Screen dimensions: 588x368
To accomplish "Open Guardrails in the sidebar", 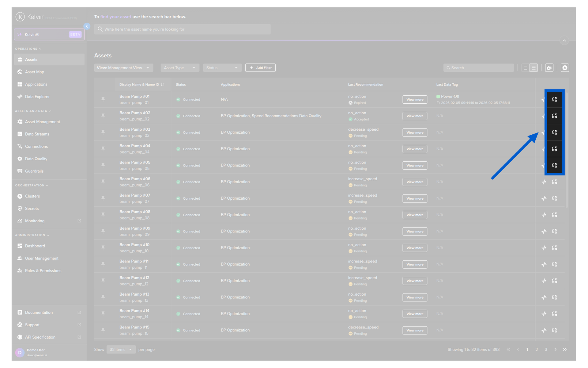I will pos(34,171).
